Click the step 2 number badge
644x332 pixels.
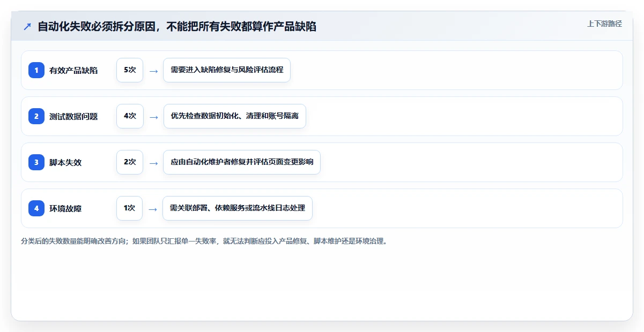36,116
